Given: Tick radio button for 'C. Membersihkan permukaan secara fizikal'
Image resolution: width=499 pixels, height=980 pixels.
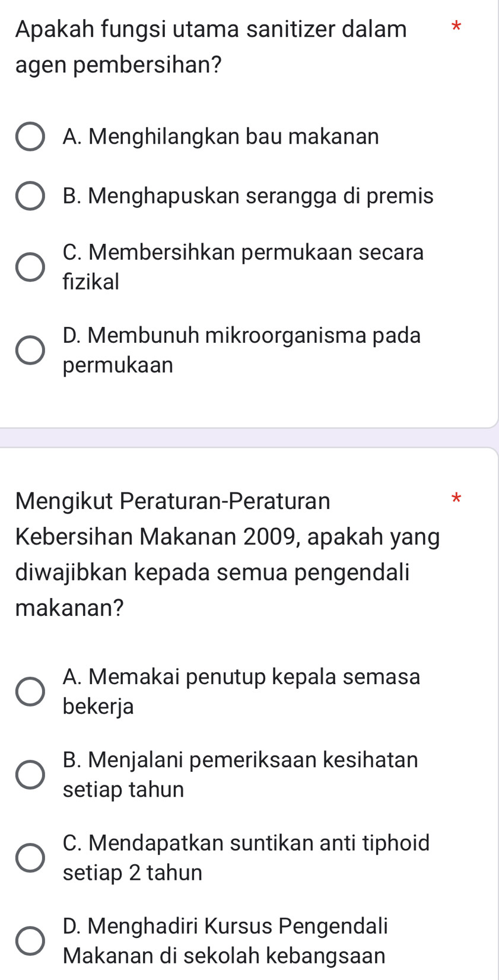Looking at the screenshot, I should click(30, 267).
